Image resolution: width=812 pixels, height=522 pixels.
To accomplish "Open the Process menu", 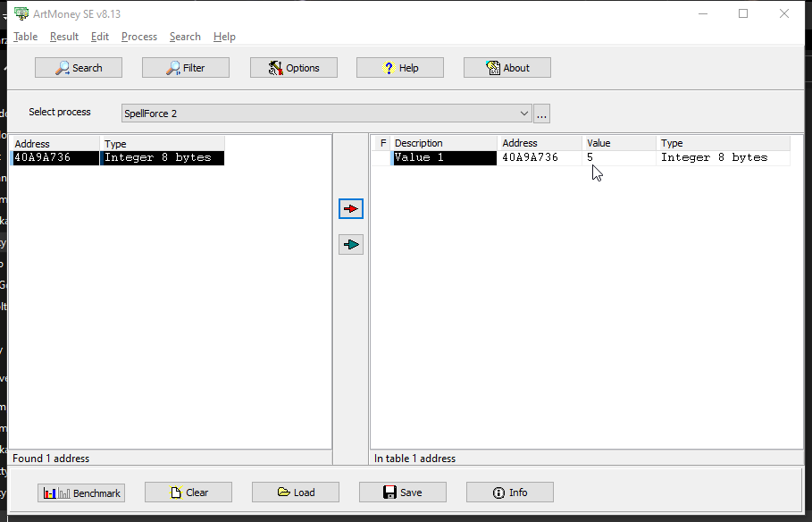I will click(x=139, y=37).
